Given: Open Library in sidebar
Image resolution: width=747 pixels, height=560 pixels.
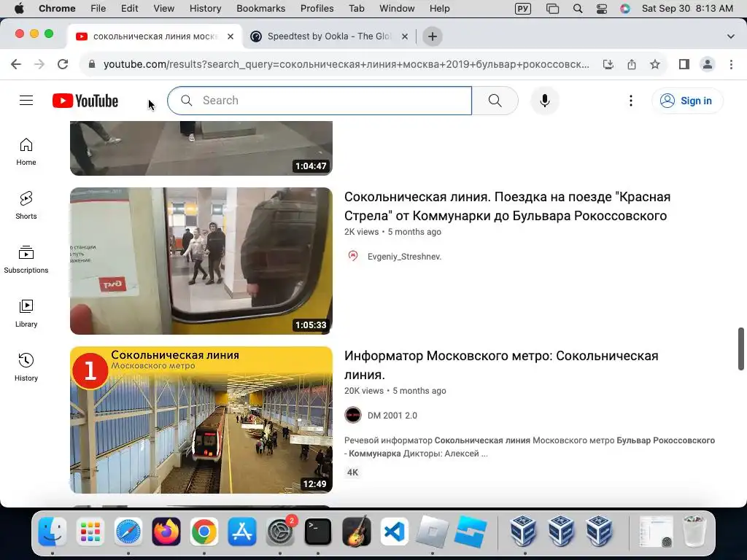Looking at the screenshot, I should 26,314.
